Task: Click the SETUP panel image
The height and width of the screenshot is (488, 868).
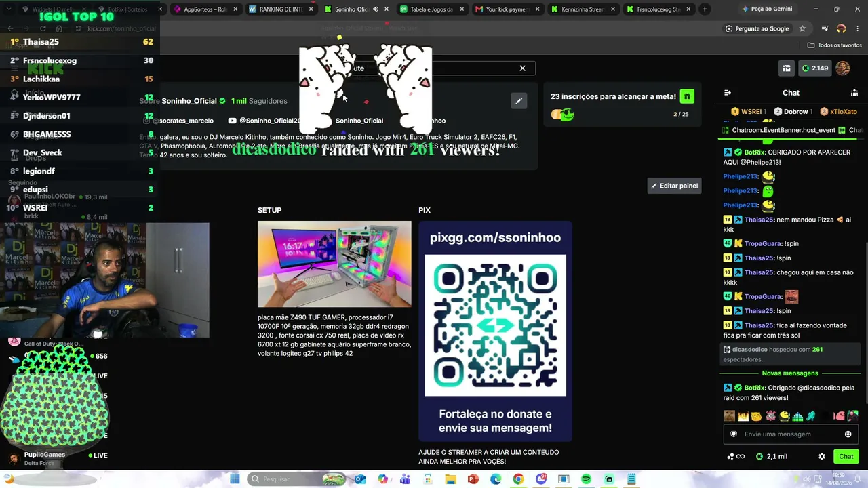Action: point(334,264)
